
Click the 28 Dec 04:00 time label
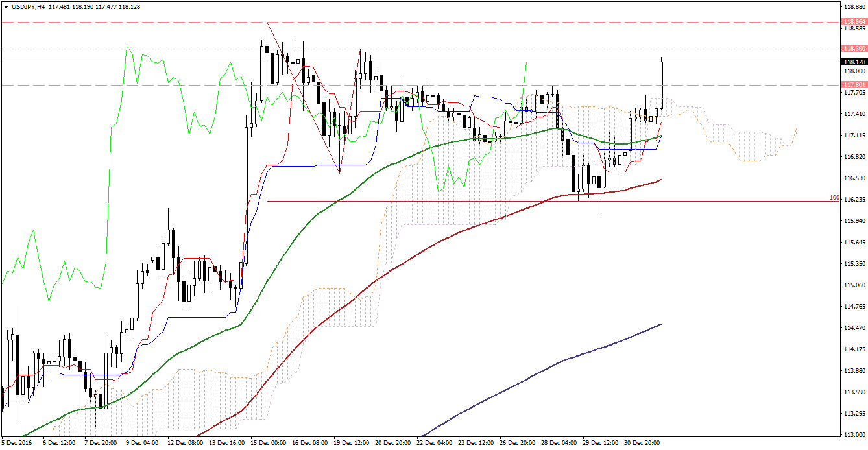(x=559, y=444)
